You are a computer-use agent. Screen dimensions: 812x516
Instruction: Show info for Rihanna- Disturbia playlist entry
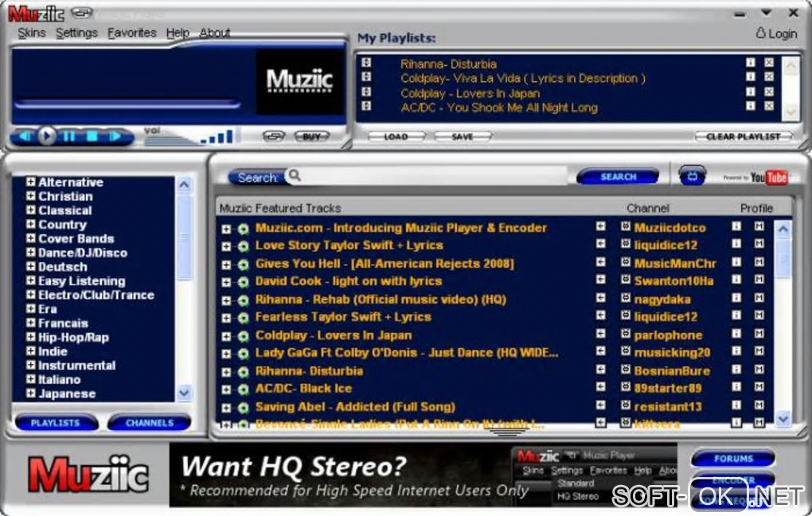[x=751, y=62]
